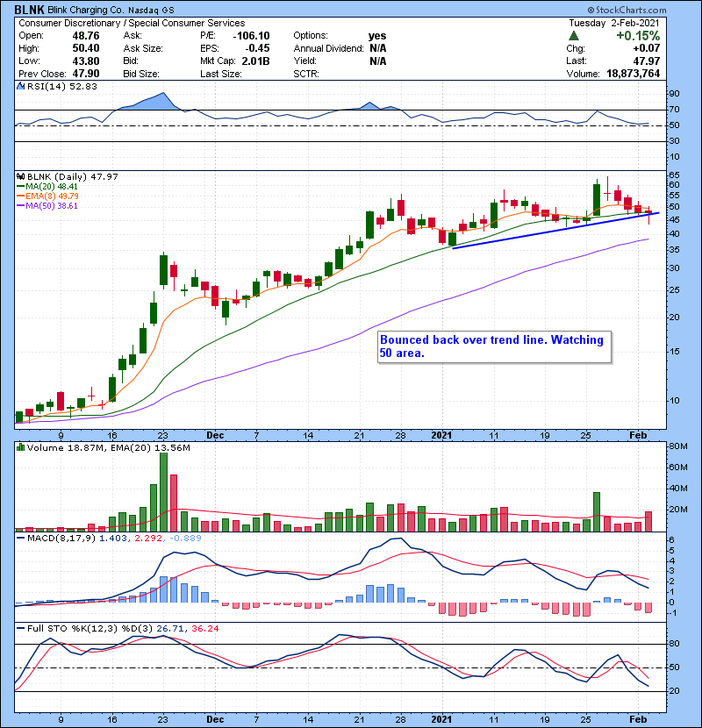Click the 20 label on stochastic axis

(674, 691)
